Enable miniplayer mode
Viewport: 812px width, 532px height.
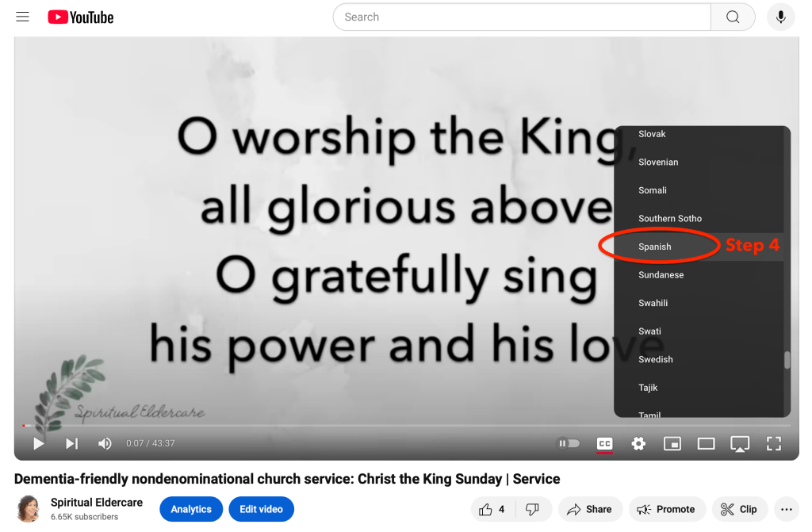point(672,443)
